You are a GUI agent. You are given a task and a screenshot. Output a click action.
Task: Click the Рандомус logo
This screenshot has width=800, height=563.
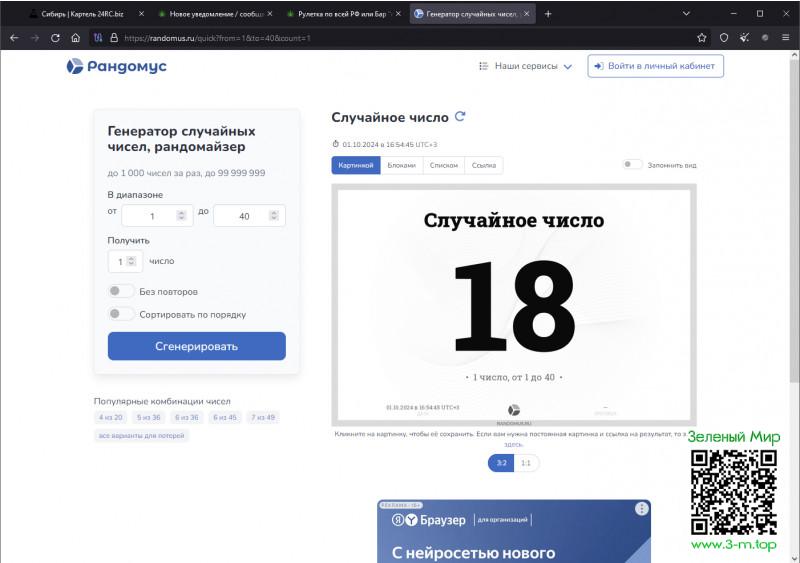tap(116, 66)
